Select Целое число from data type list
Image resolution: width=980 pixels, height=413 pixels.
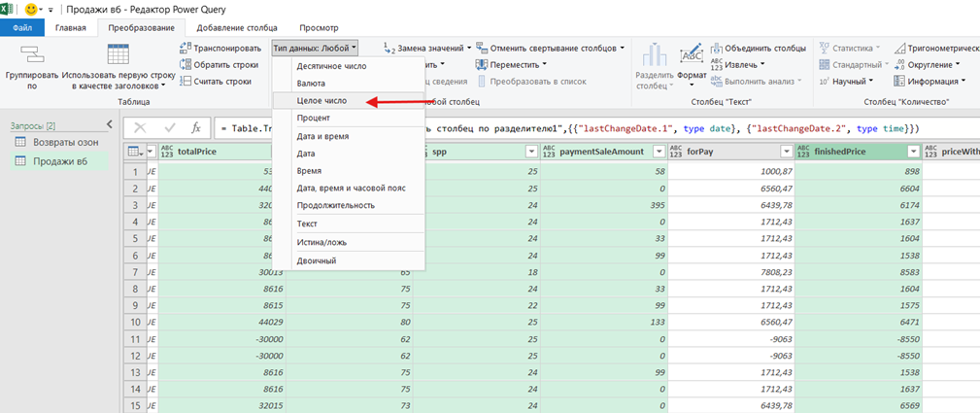(x=321, y=100)
